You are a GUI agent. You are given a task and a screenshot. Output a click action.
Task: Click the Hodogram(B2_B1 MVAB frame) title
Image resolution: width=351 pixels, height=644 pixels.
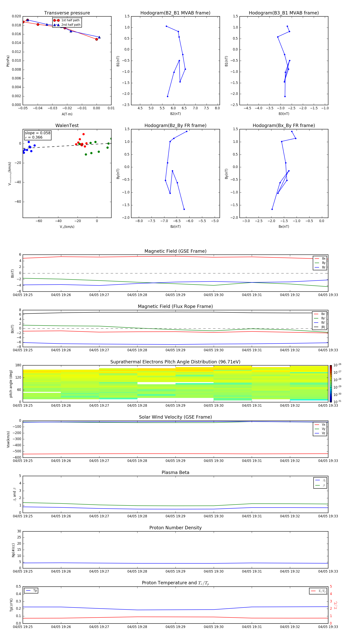point(175,13)
